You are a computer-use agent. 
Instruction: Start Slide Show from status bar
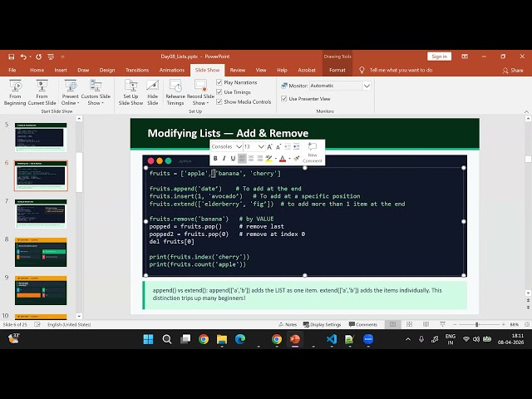442,324
